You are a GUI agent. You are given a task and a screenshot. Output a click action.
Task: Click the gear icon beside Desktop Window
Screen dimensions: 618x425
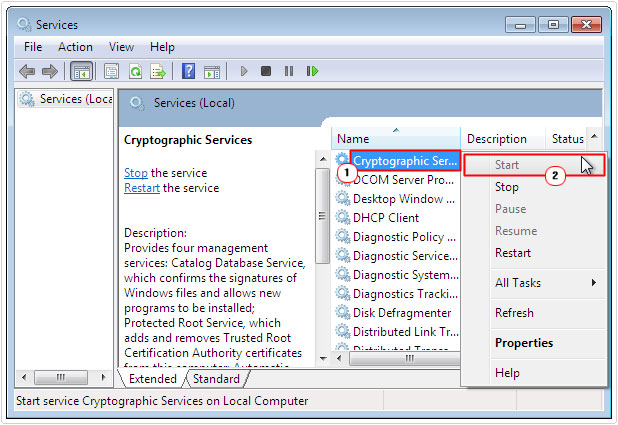coord(343,198)
